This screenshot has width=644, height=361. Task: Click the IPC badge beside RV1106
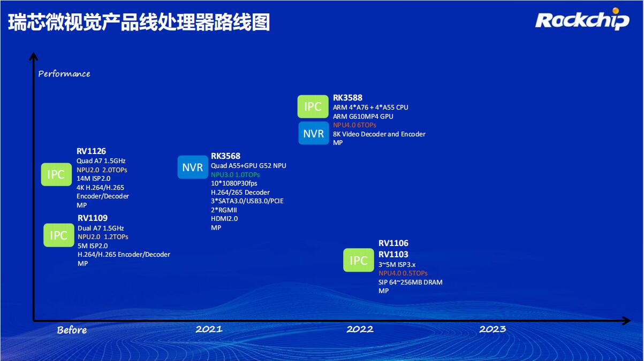tap(358, 260)
